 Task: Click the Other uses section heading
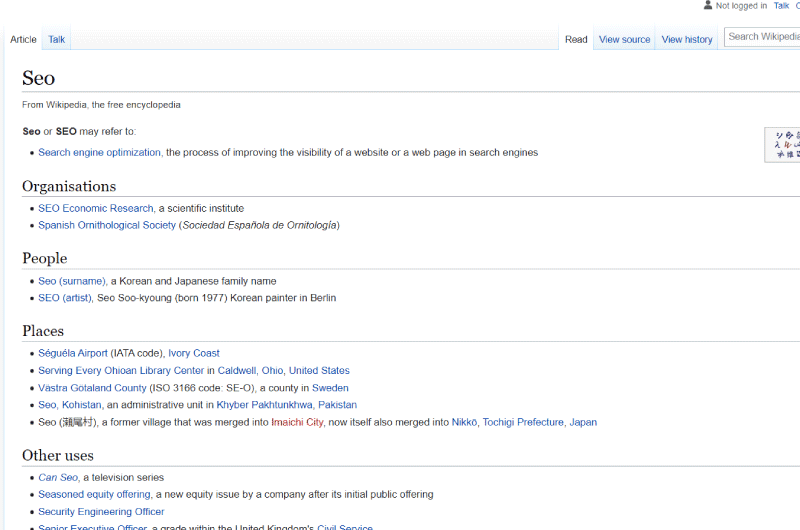tap(58, 455)
